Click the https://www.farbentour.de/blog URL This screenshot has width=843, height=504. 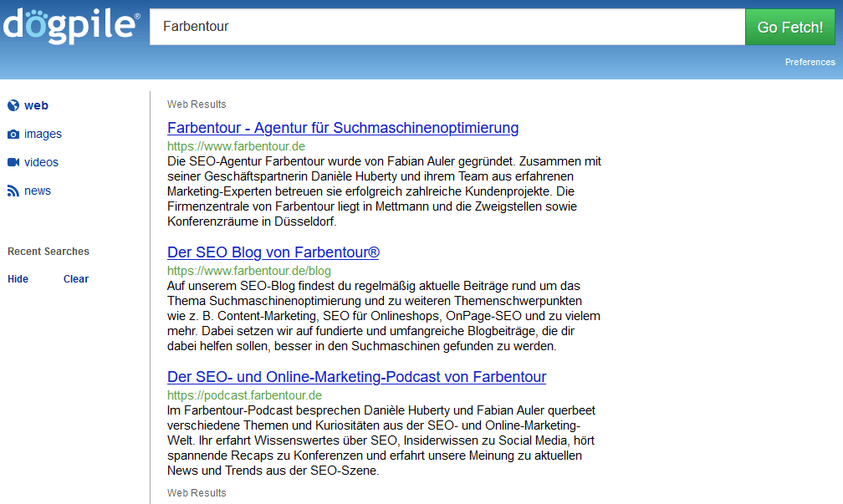[x=249, y=271]
